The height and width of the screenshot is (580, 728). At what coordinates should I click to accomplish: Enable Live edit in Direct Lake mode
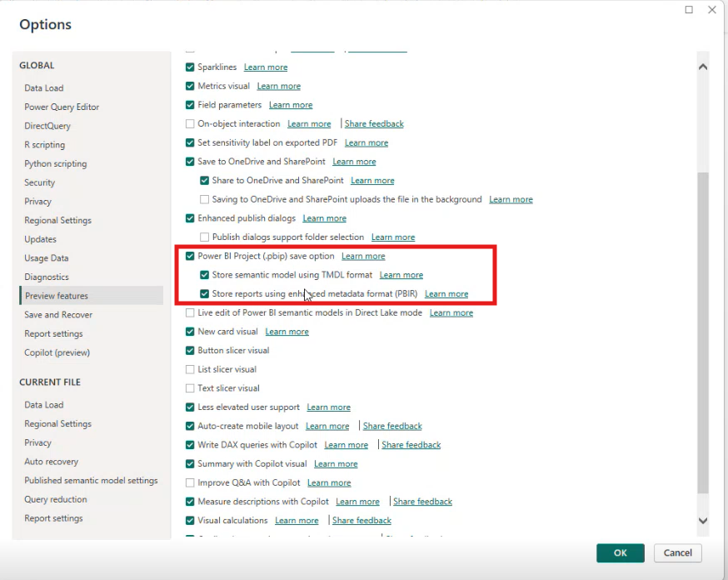click(x=190, y=313)
